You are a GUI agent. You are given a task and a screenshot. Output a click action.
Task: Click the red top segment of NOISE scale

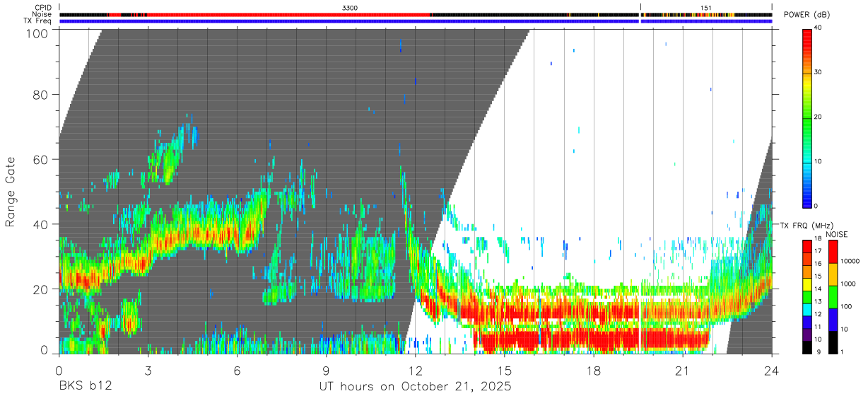(832, 251)
